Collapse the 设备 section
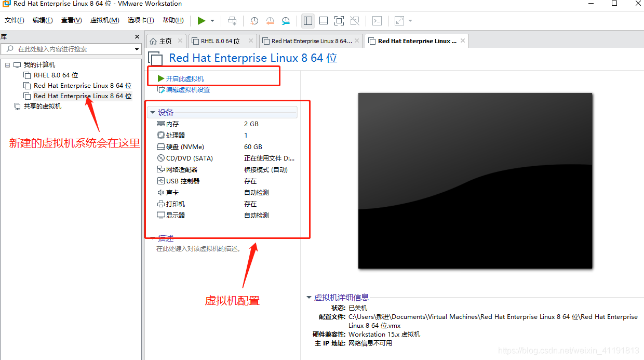 coord(153,113)
